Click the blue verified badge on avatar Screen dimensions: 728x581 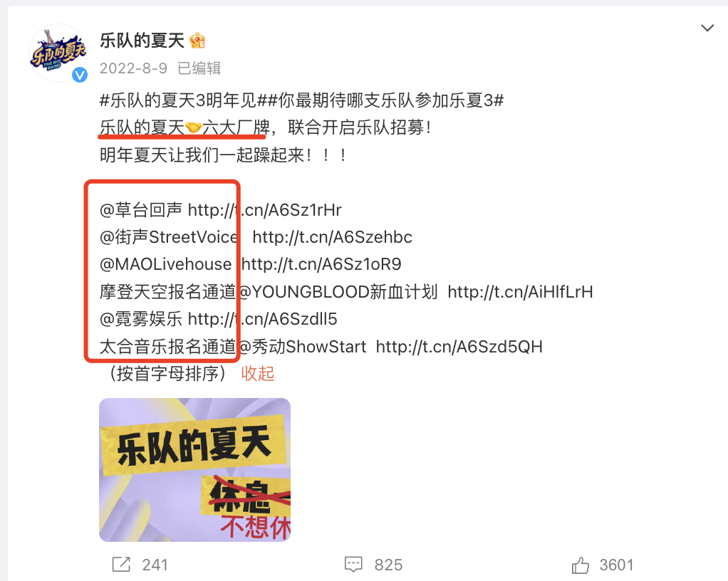80,75
